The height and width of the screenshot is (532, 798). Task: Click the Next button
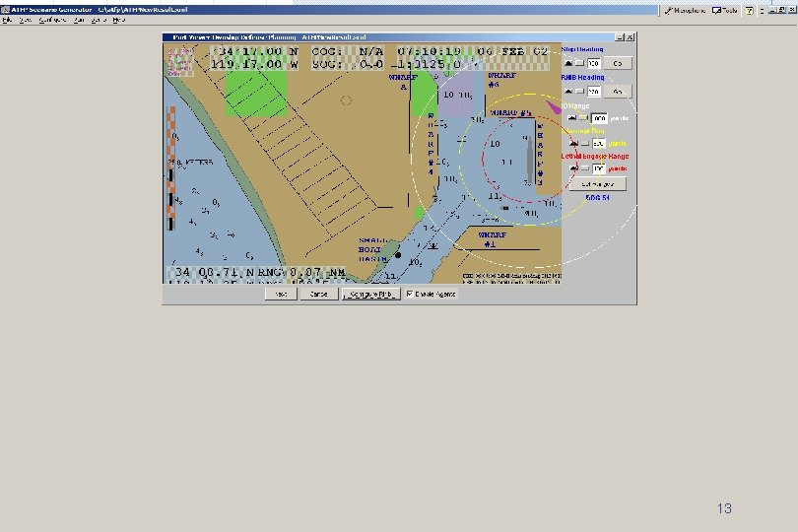click(x=281, y=294)
